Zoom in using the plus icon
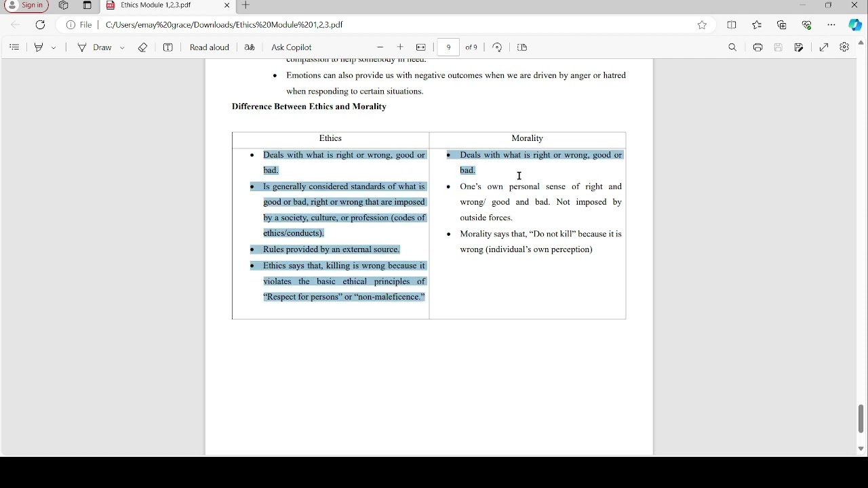 401,47
